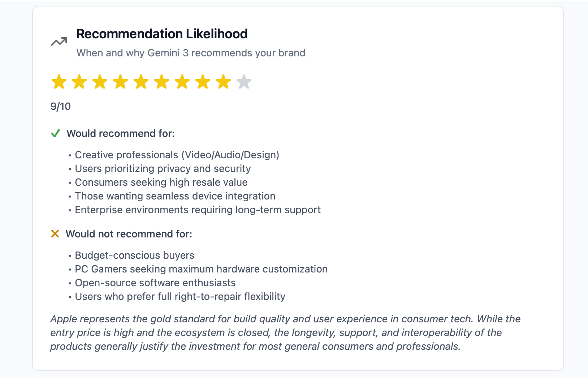588x378 pixels.
Task: Click the "Would not recommend for:" label
Action: (x=129, y=234)
